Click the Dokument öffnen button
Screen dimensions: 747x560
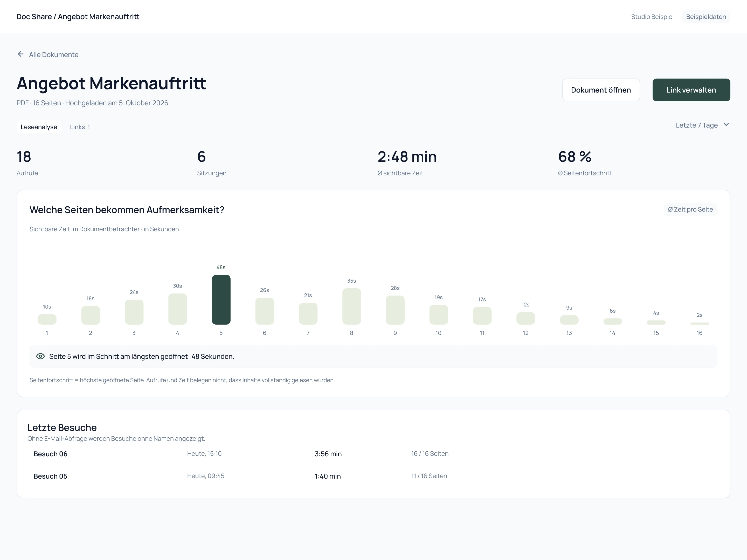pyautogui.click(x=601, y=90)
